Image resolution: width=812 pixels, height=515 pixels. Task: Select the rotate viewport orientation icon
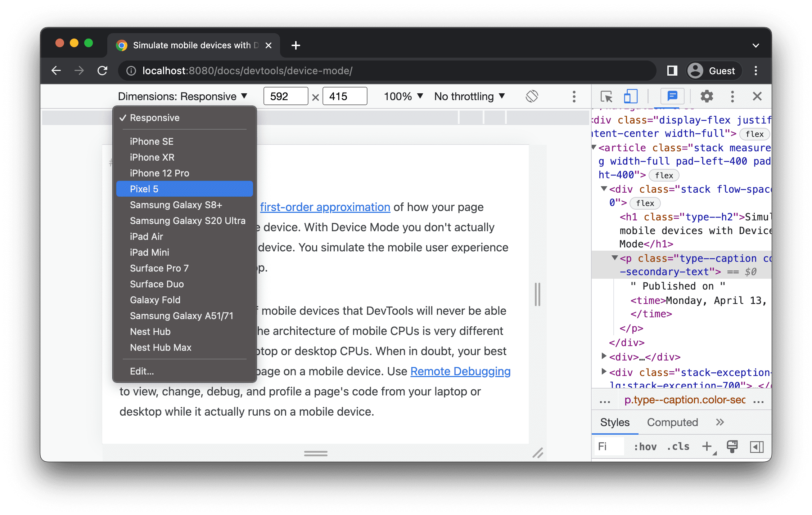point(532,97)
